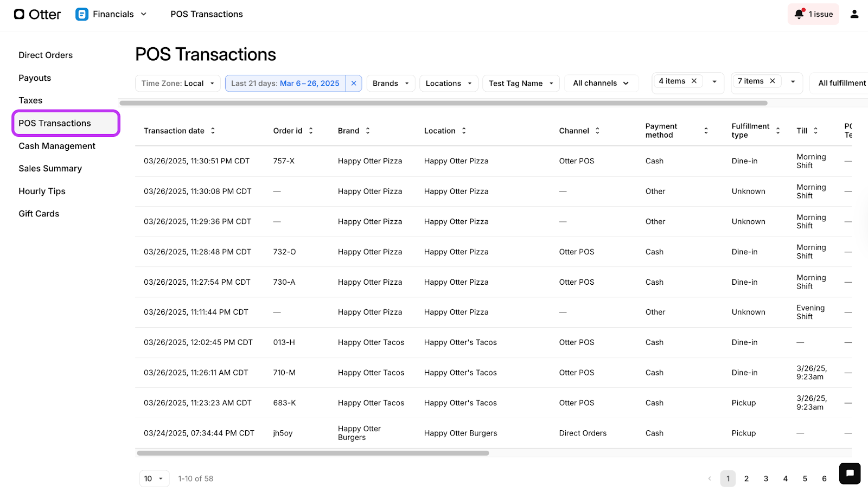Go to previous page arrow
Screen dimensions: 868x492
pos(709,478)
